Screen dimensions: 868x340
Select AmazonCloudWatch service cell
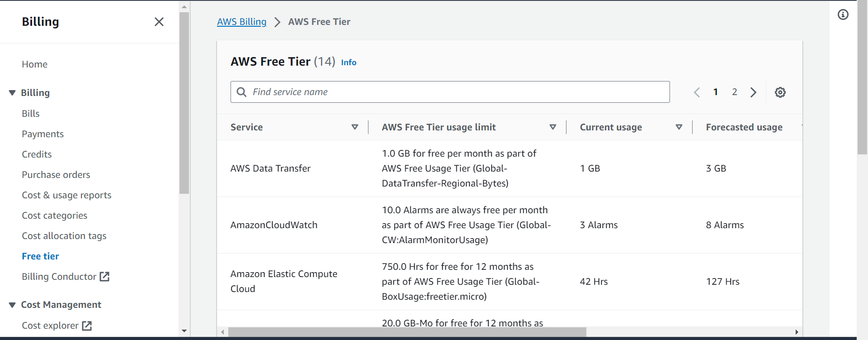[x=274, y=225]
